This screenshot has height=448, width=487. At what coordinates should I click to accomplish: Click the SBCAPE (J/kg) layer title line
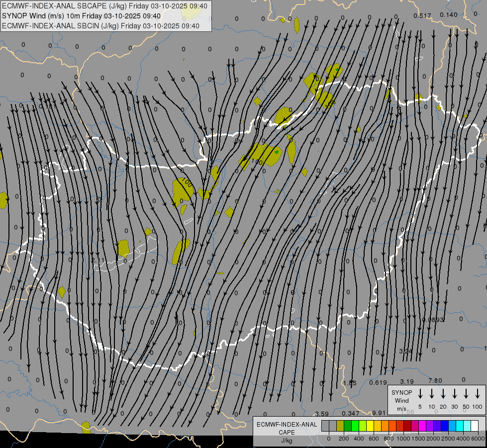coord(100,6)
